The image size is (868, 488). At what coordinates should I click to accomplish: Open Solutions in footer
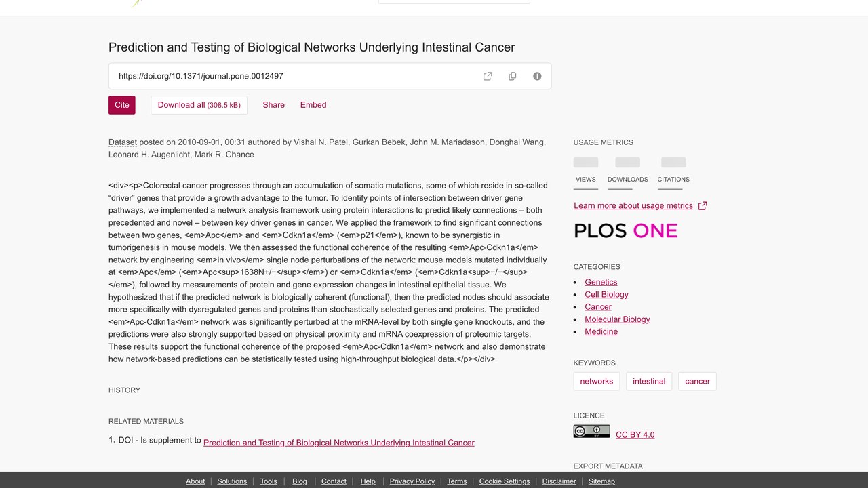(x=232, y=481)
